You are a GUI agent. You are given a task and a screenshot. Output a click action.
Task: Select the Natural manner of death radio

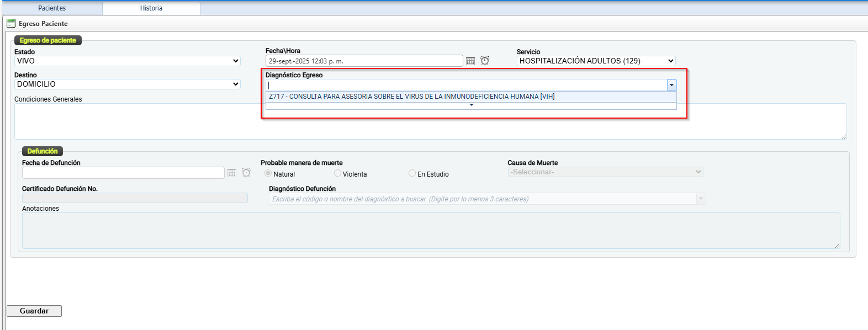click(x=268, y=173)
